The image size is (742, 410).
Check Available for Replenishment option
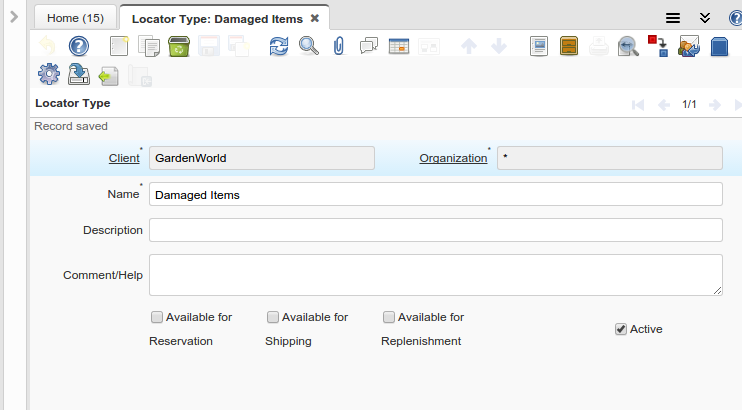pos(388,317)
